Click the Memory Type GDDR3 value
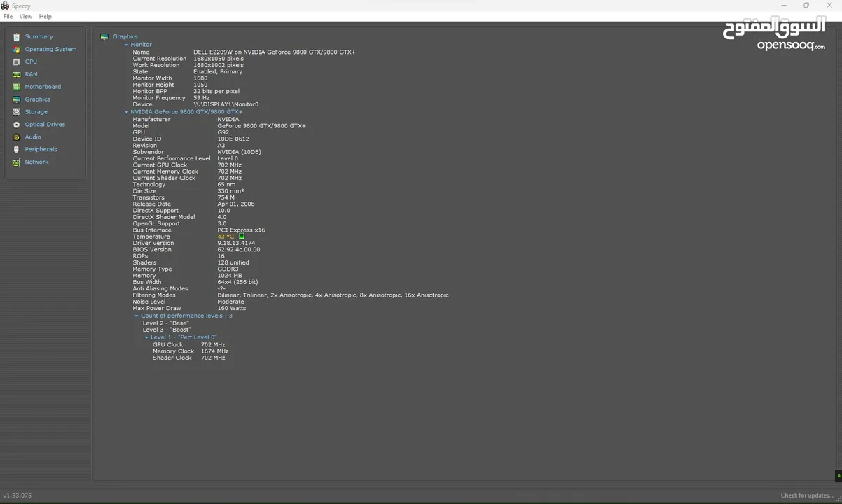Viewport: 842px width, 504px height. 228,269
